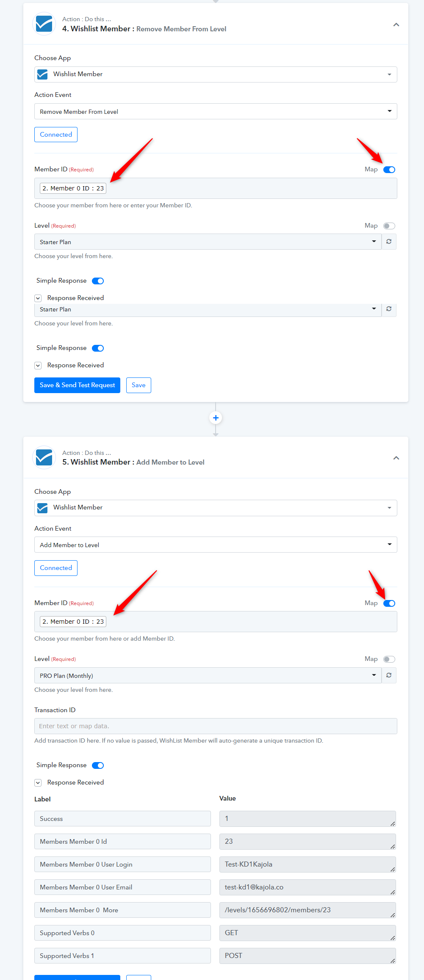Click refresh icon beside second Starter Plan dropdown
Screen dimensions: 424x980
click(x=389, y=309)
